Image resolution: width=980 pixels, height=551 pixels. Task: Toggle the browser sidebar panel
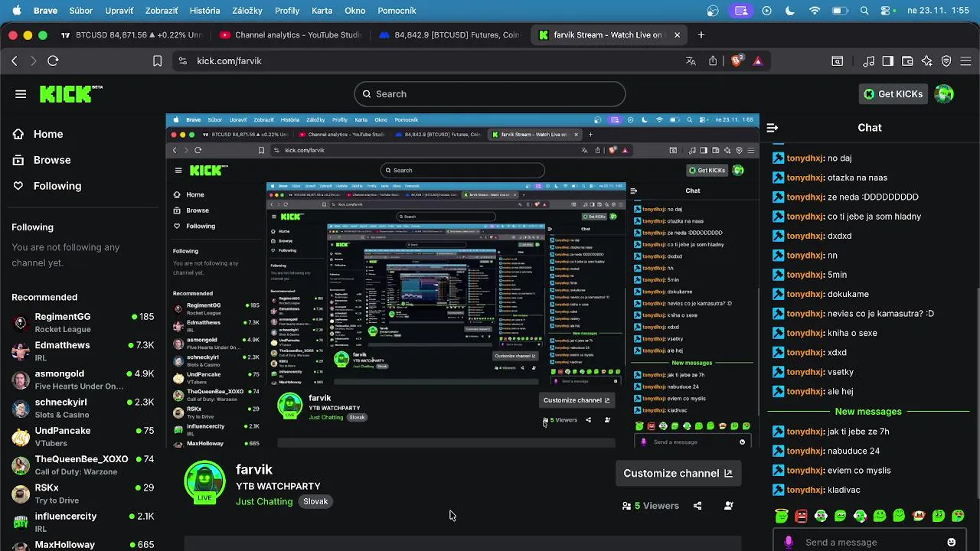click(888, 61)
